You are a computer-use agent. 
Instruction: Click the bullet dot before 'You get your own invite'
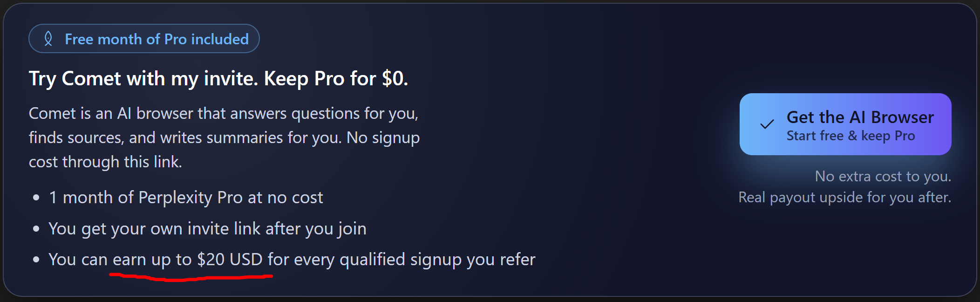pos(36,229)
